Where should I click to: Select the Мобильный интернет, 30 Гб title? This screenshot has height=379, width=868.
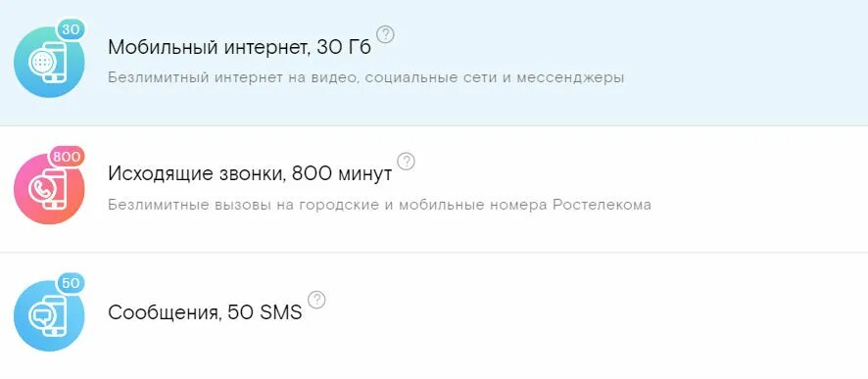tap(239, 48)
